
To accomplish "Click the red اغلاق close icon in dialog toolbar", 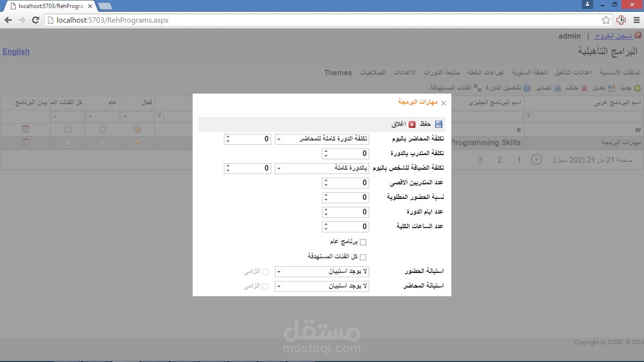I will coord(412,124).
